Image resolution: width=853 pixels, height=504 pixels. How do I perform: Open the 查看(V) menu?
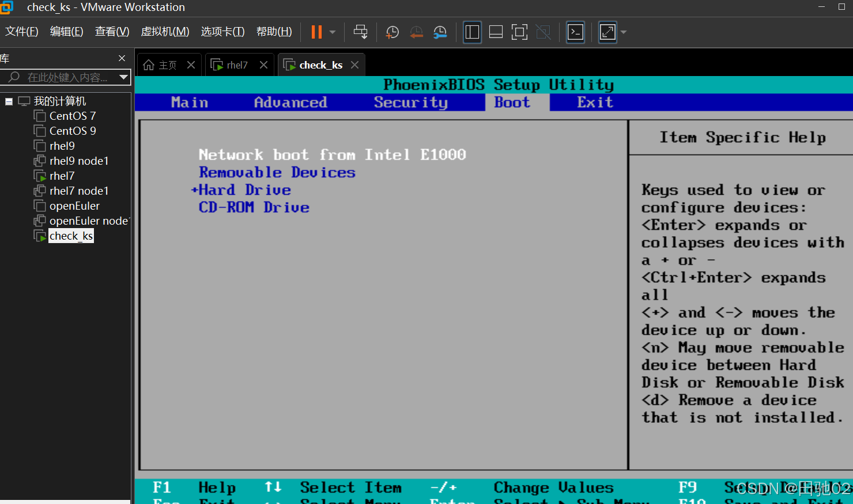pos(112,32)
